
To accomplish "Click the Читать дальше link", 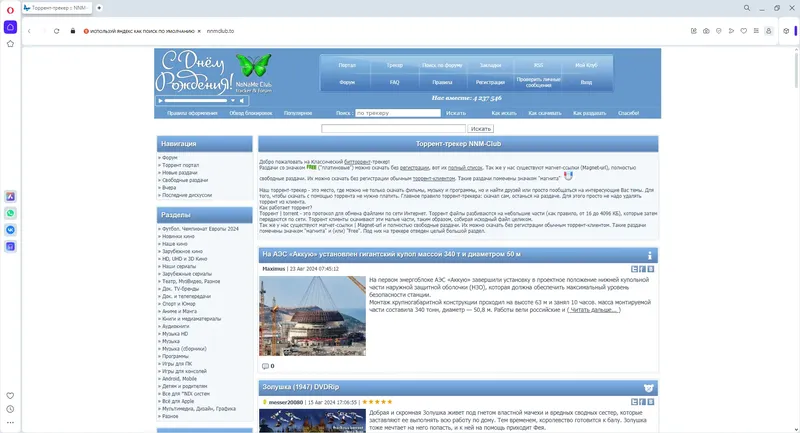I will 594,310.
